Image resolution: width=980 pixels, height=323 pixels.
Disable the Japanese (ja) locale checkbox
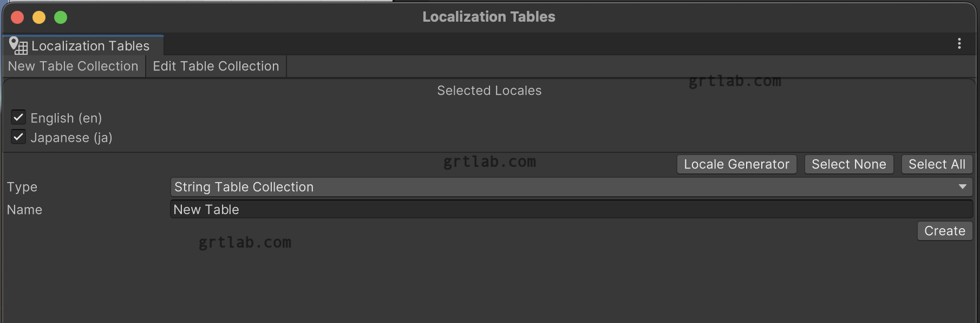(18, 137)
